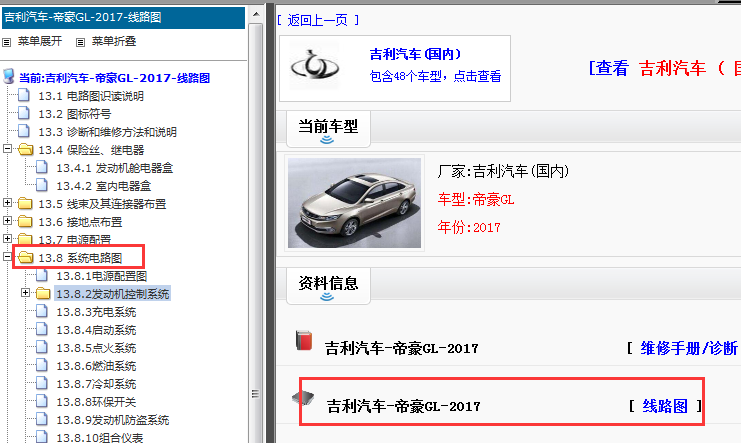Select tree item 13.4.1 发动机舱电器盒
The image size is (741, 443).
[115, 168]
